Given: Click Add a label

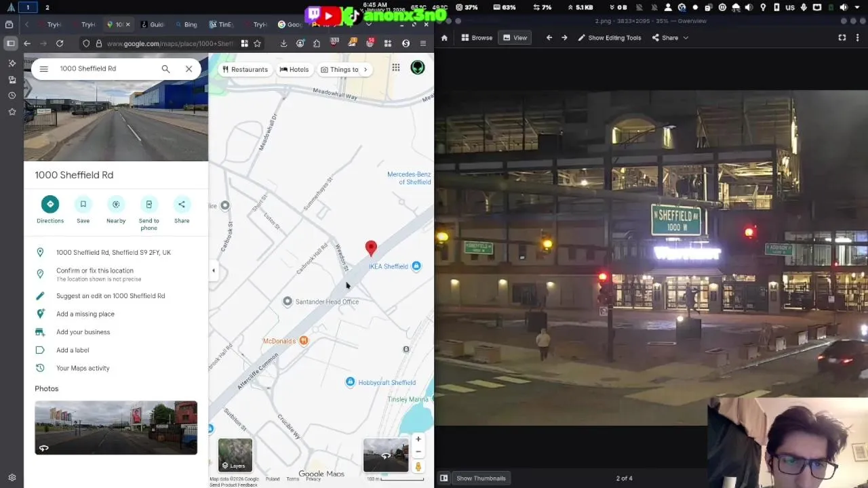Looking at the screenshot, I should coord(116,350).
